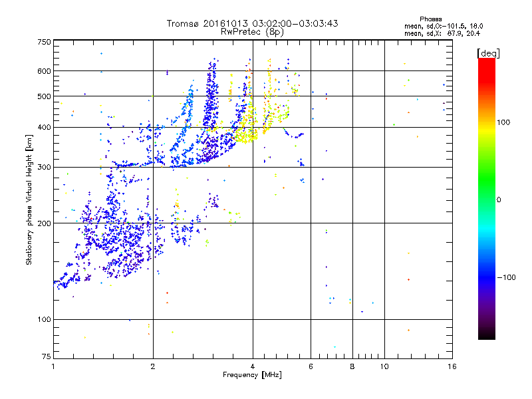Viewport: 532px width, 399px height.
Task: Click the colorbar tick label '100'
Action: tap(503, 122)
